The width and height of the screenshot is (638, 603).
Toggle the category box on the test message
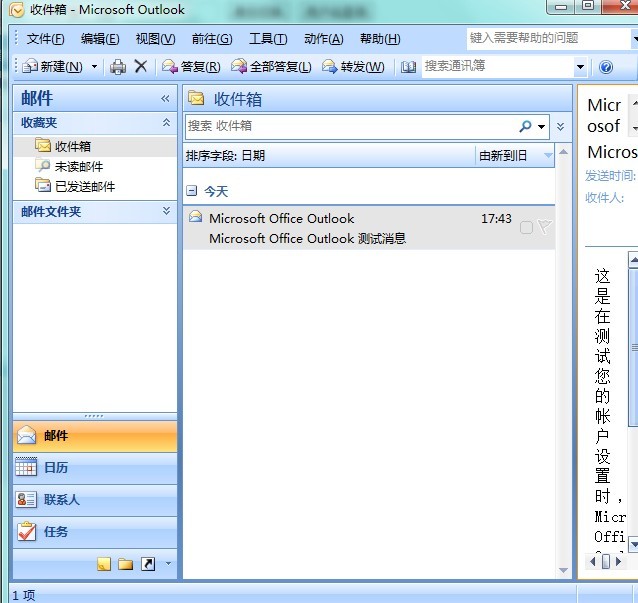point(526,228)
